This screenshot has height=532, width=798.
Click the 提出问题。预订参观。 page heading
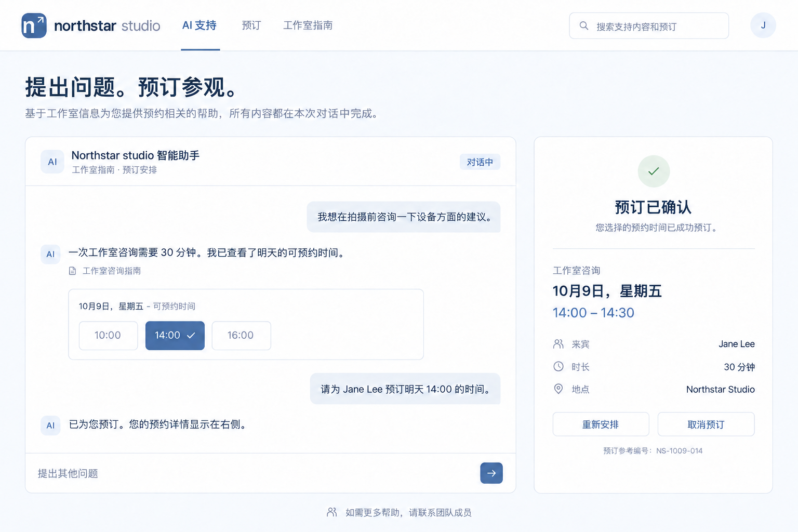(131, 87)
